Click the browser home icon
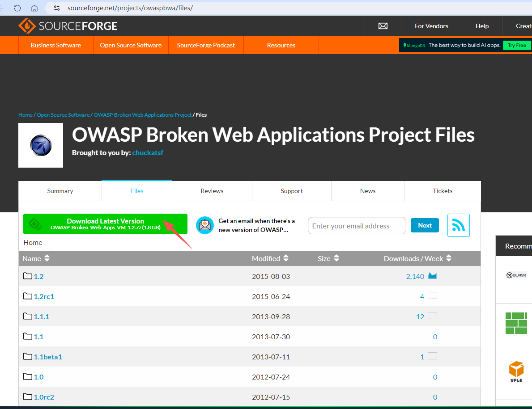The width and height of the screenshot is (532, 409). [34, 8]
